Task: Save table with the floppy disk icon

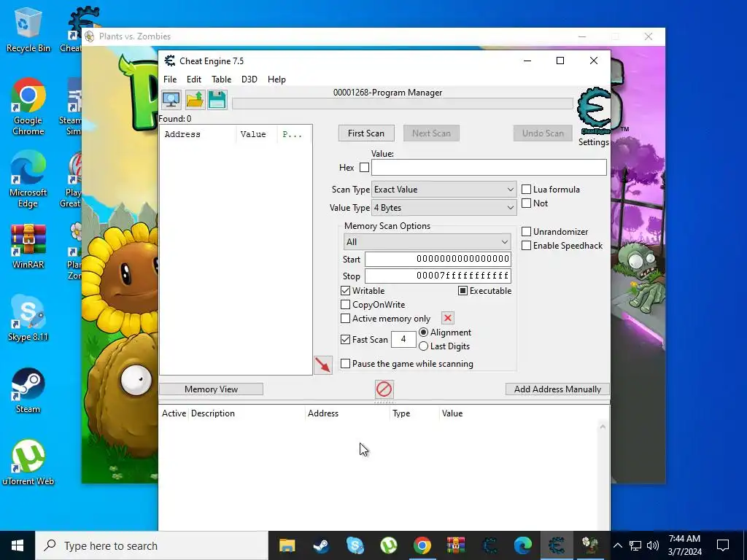Action: click(217, 99)
